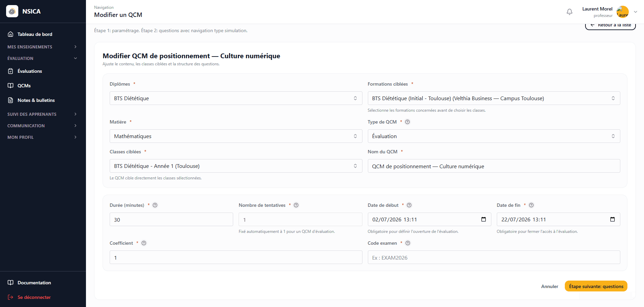The width and height of the screenshot is (644, 307).
Task: Click the help icon next to Type de QCM
Action: (407, 122)
